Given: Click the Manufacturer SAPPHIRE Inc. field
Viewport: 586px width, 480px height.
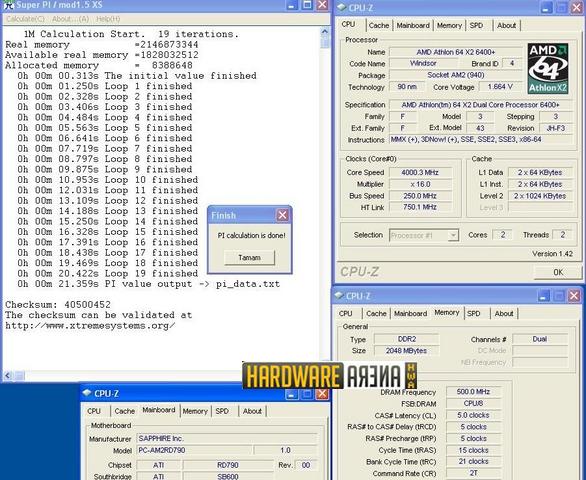Looking at the screenshot, I should click(227, 438).
